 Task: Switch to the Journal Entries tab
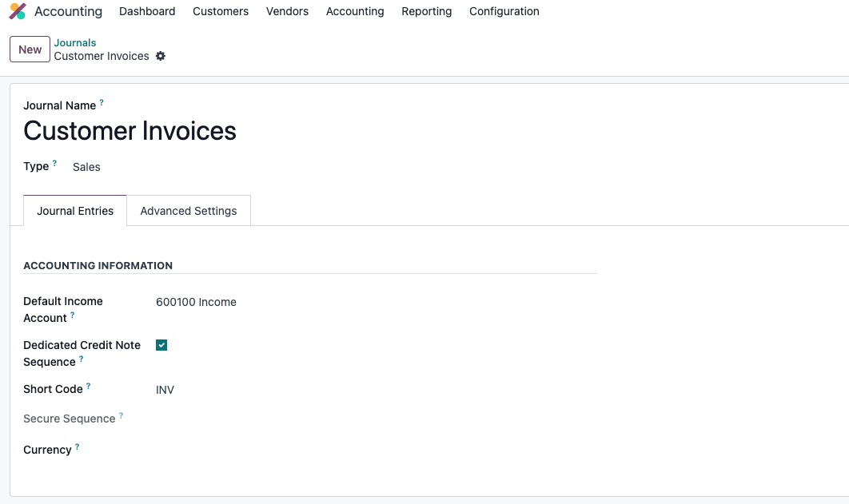pyautogui.click(x=75, y=211)
